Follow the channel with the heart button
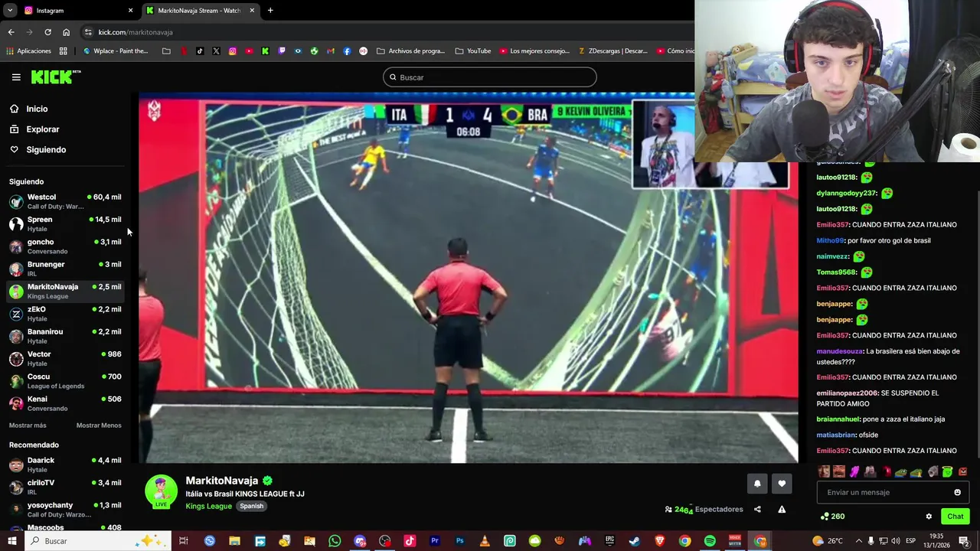 click(782, 484)
